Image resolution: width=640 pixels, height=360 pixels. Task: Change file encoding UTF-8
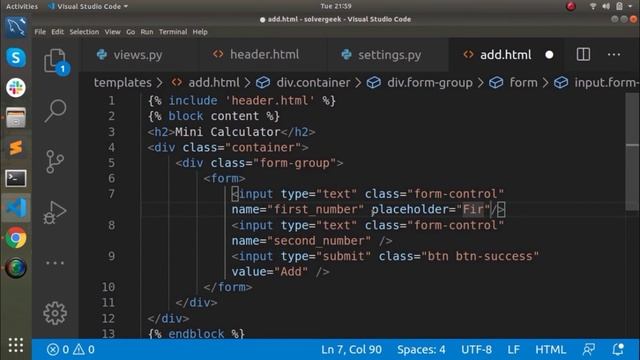(476, 349)
